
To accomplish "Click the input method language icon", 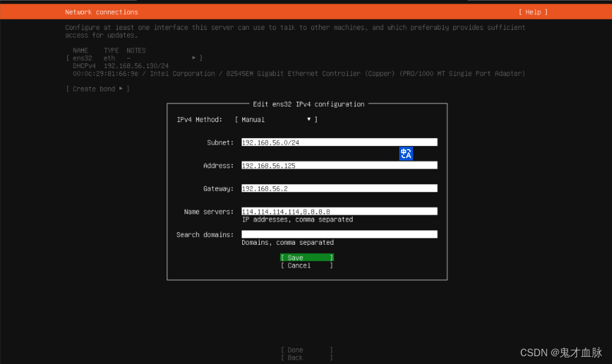I will (406, 154).
